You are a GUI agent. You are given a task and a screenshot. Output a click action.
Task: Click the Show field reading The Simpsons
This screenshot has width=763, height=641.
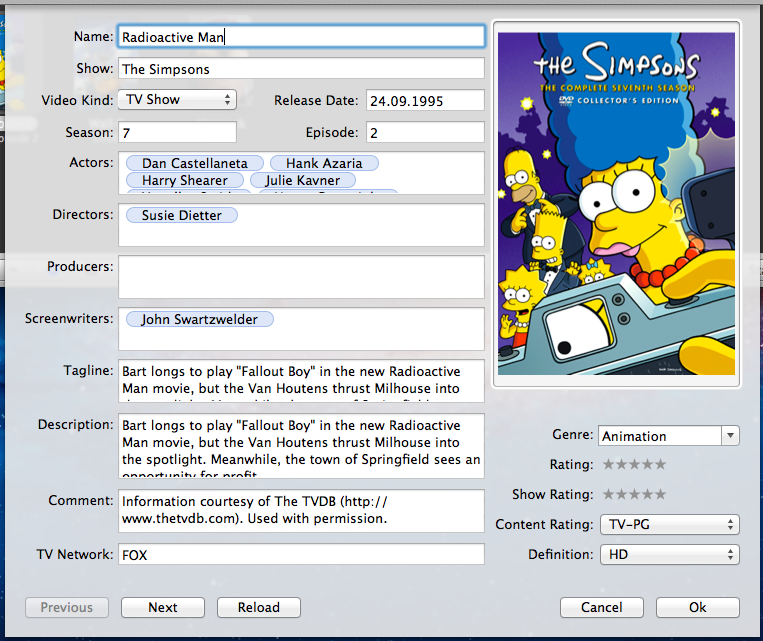(x=301, y=69)
